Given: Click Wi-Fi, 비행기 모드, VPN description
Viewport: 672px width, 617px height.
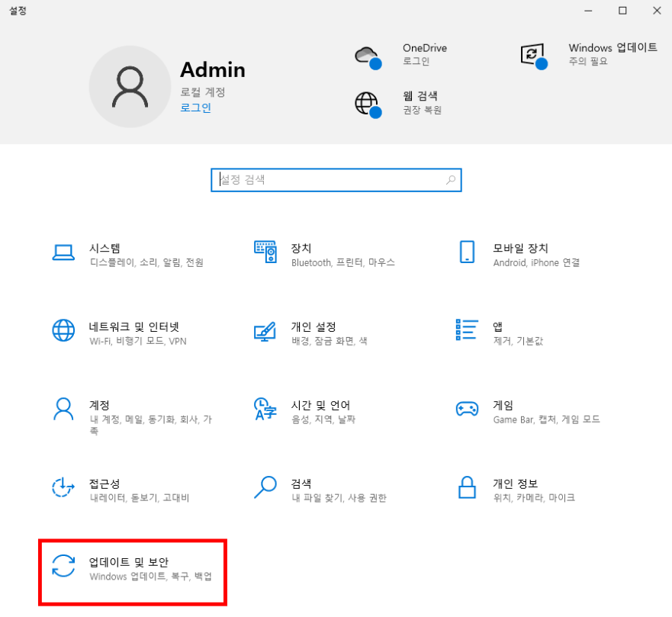Looking at the screenshot, I should [x=138, y=341].
